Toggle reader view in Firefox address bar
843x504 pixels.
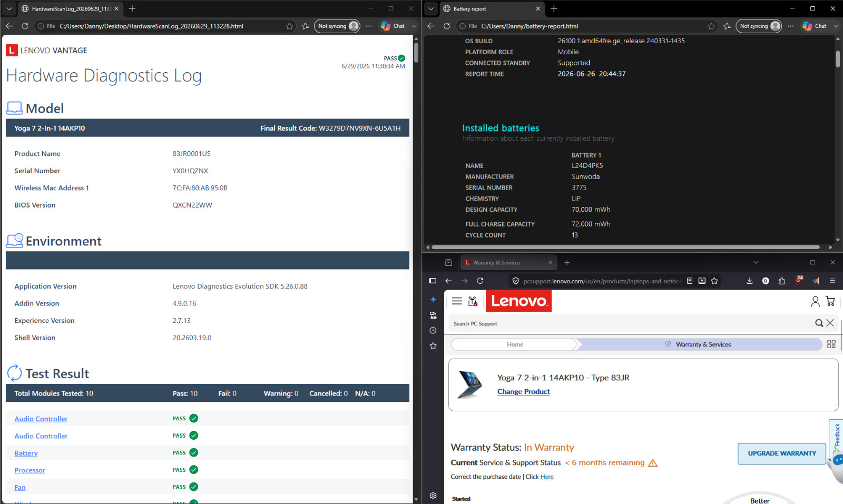click(x=690, y=281)
